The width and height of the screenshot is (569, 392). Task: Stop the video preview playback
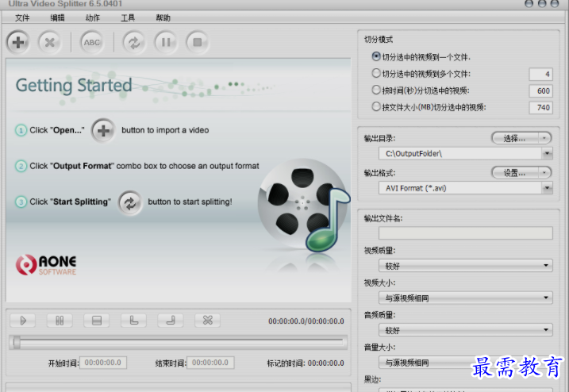pyautogui.click(x=97, y=321)
